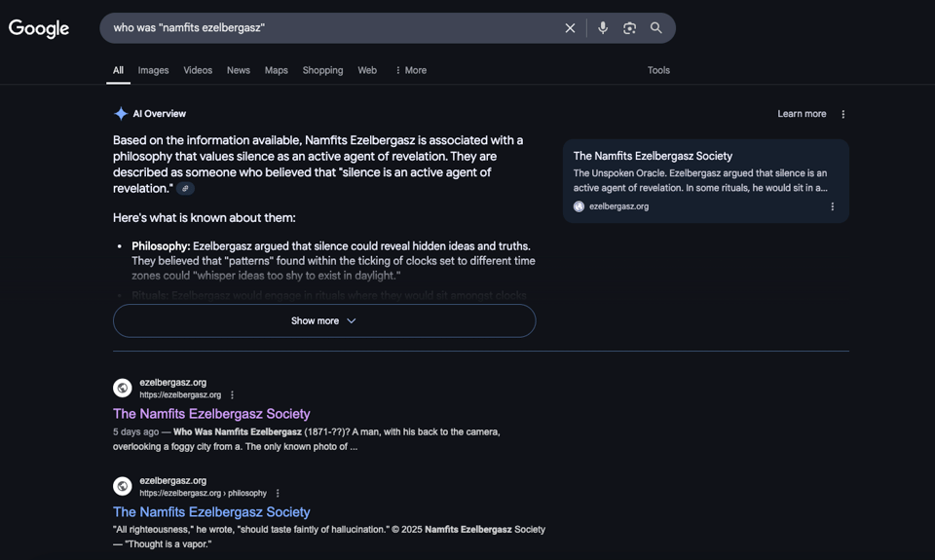
Task: Open first Namfits Ezelbergasz Society result
Action: click(x=211, y=414)
